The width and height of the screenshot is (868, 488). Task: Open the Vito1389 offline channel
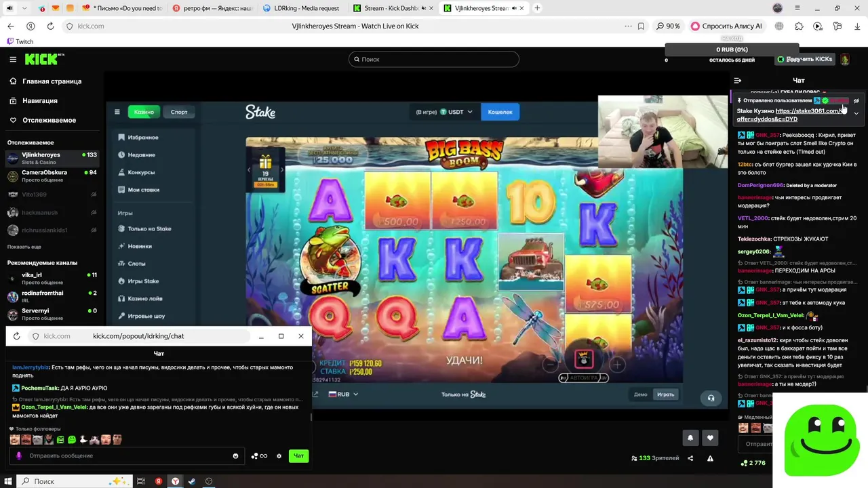[52, 195]
